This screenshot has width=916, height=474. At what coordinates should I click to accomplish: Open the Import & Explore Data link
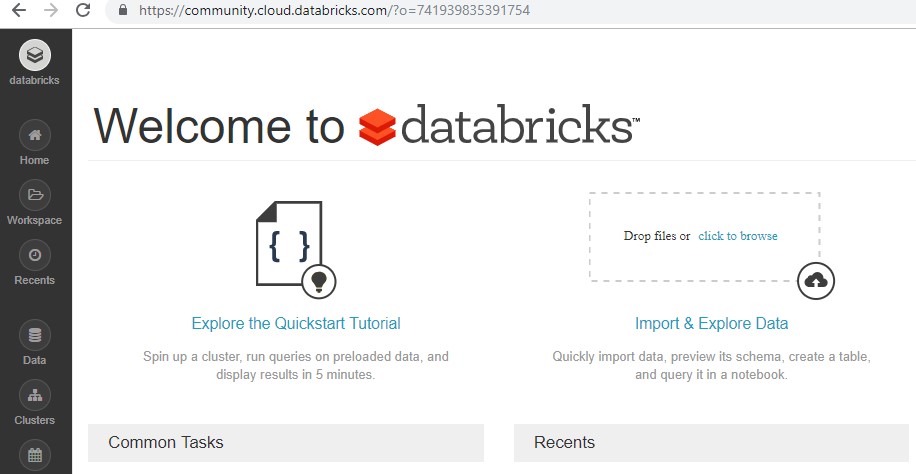coord(712,324)
